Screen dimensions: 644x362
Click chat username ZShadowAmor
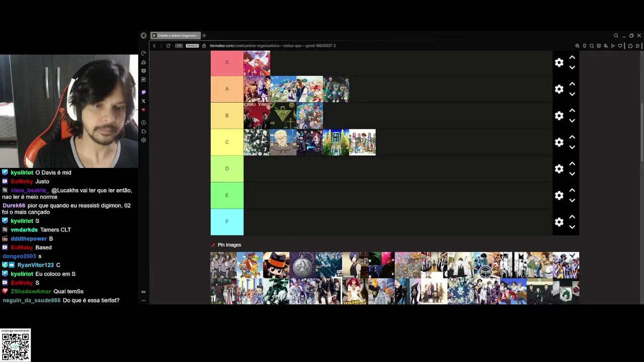tap(31, 292)
